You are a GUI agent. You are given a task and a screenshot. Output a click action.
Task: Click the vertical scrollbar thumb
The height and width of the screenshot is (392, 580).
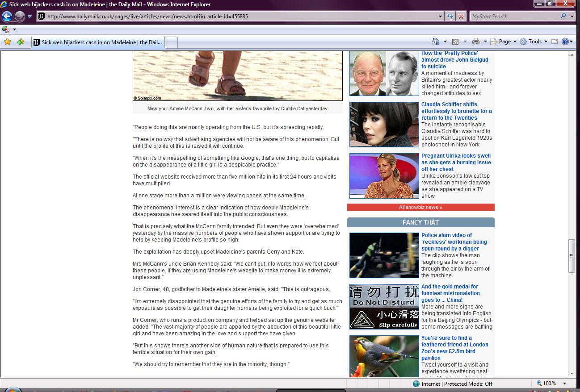click(x=572, y=256)
